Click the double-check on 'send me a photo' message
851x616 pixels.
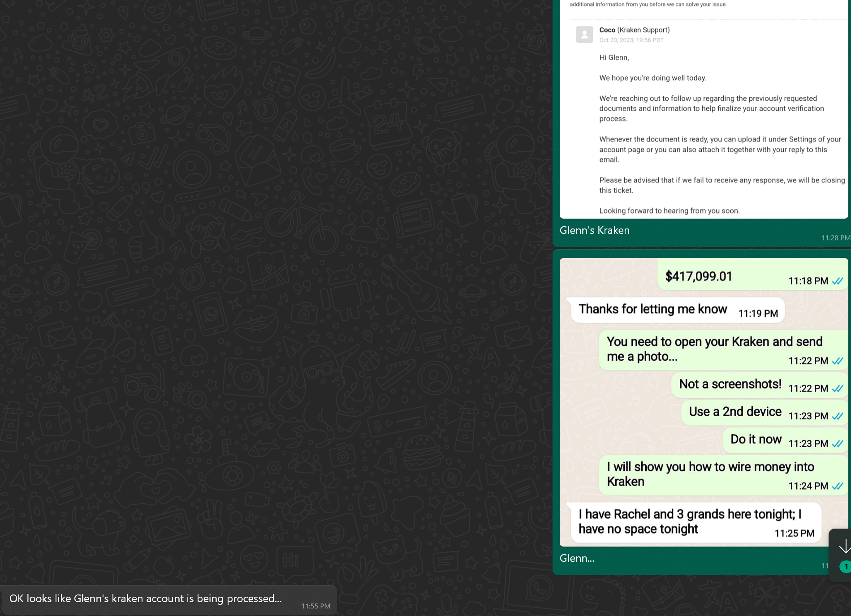838,361
